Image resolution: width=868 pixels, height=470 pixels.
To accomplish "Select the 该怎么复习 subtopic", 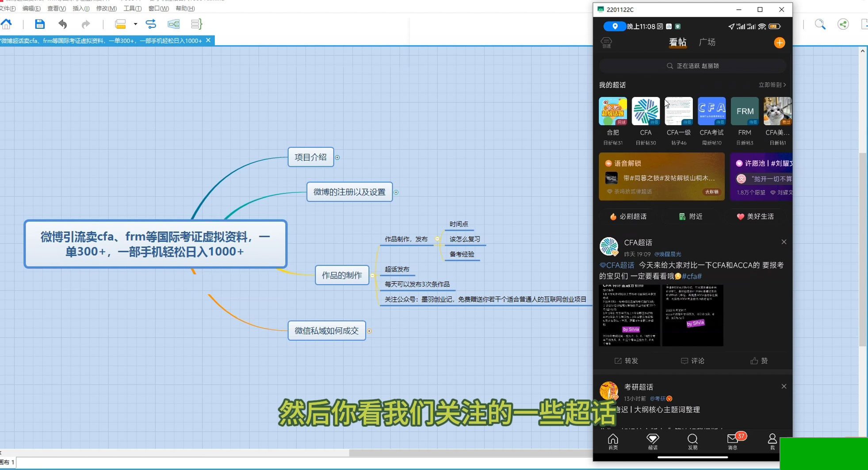I will pyautogui.click(x=465, y=239).
